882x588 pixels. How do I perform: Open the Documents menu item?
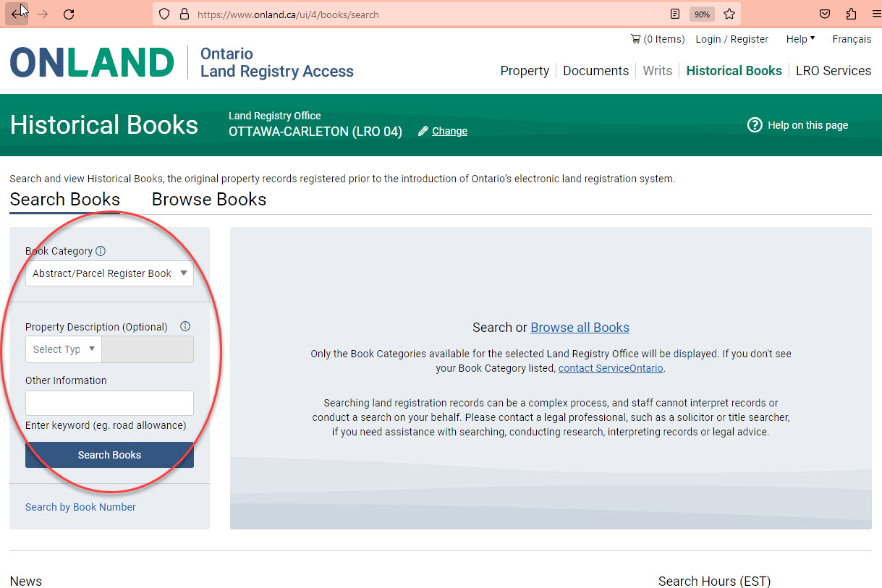[595, 71]
